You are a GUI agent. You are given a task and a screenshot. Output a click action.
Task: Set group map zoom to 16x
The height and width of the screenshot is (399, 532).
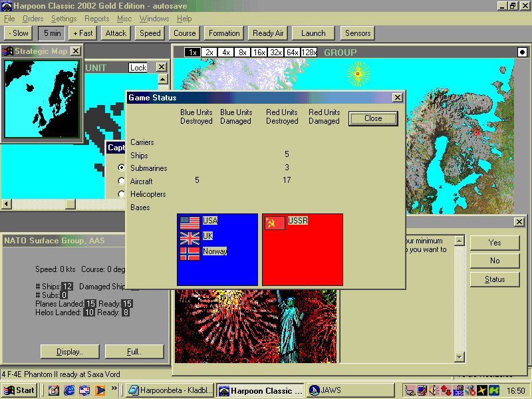click(259, 53)
